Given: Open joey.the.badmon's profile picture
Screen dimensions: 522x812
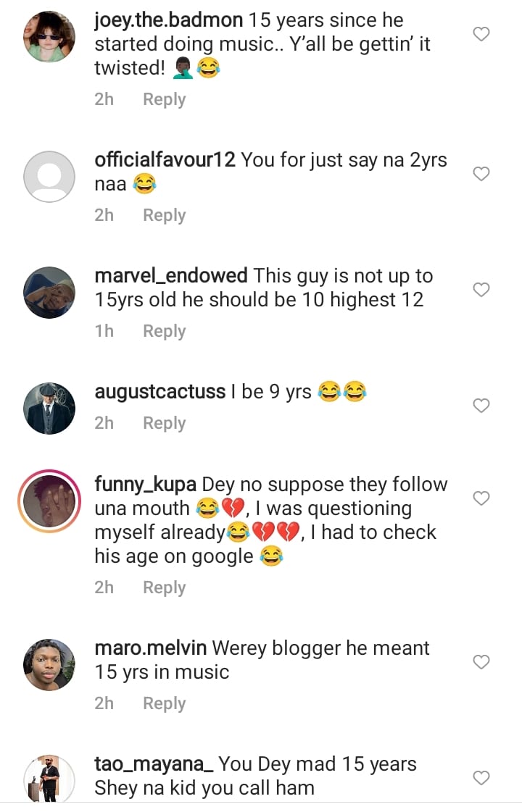Looking at the screenshot, I should [49, 37].
